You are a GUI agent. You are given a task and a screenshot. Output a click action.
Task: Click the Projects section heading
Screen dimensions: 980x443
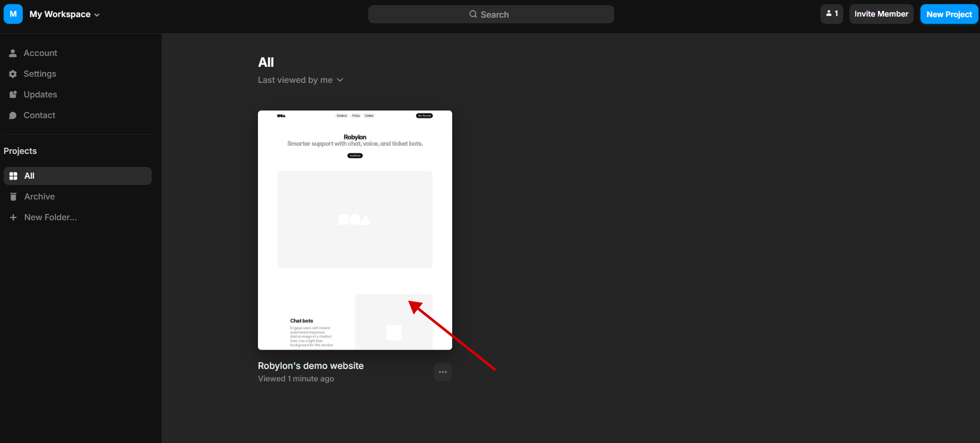(x=20, y=151)
